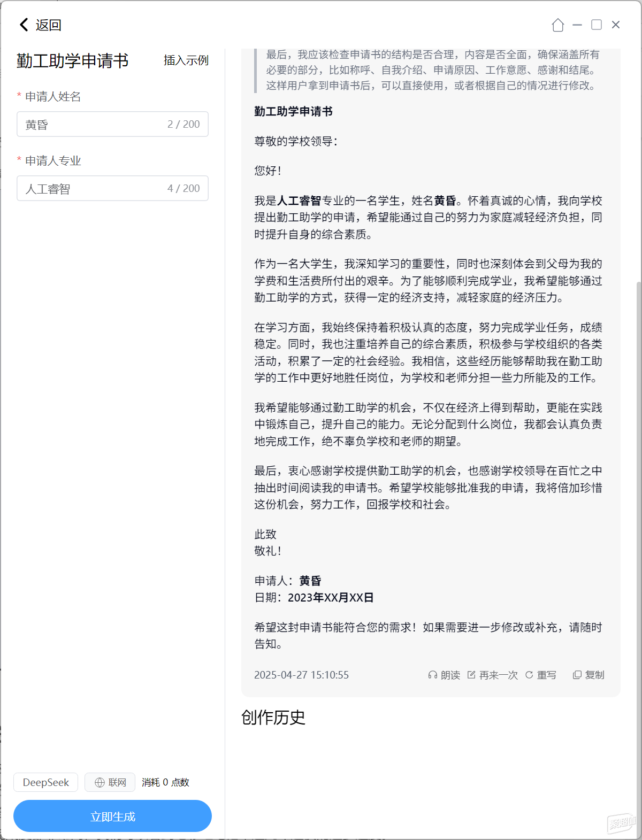Open the DeepSeek model selector

point(46,783)
